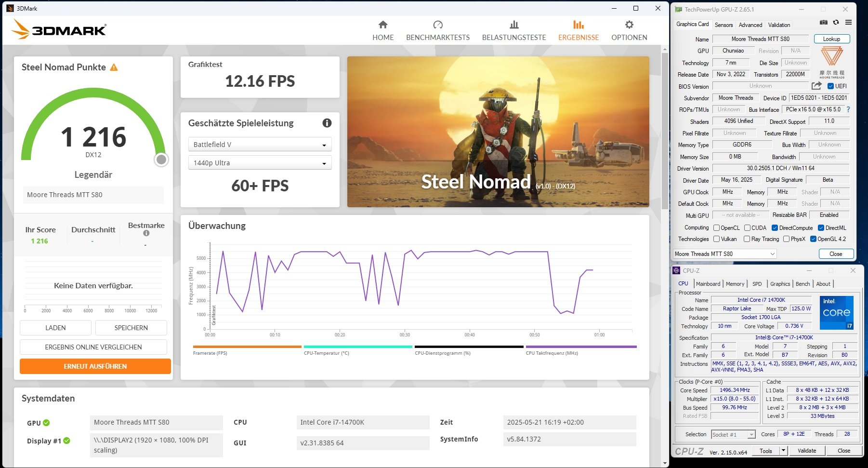Click the 3DMark title bar app icon
This screenshot has height=468, width=868.
[x=10, y=8]
